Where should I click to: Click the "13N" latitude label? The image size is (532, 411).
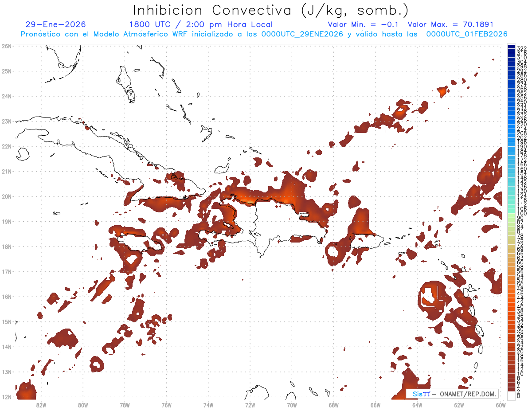[7, 372]
